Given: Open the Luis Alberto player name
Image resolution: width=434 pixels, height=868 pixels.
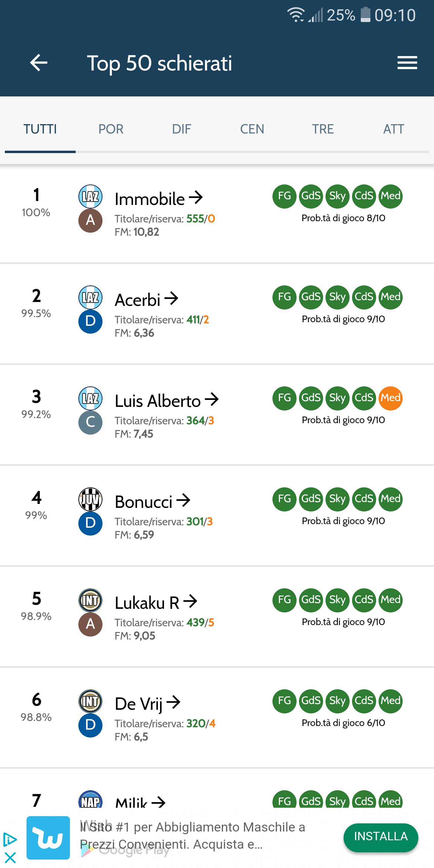Looking at the screenshot, I should 158,401.
